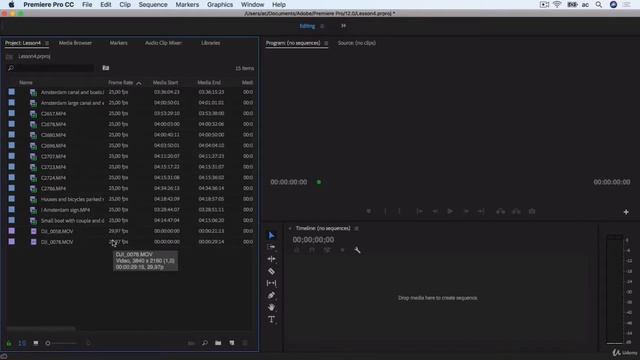Open the Timeline panel menu
Screen dimensions: 640x360
pos(356,228)
